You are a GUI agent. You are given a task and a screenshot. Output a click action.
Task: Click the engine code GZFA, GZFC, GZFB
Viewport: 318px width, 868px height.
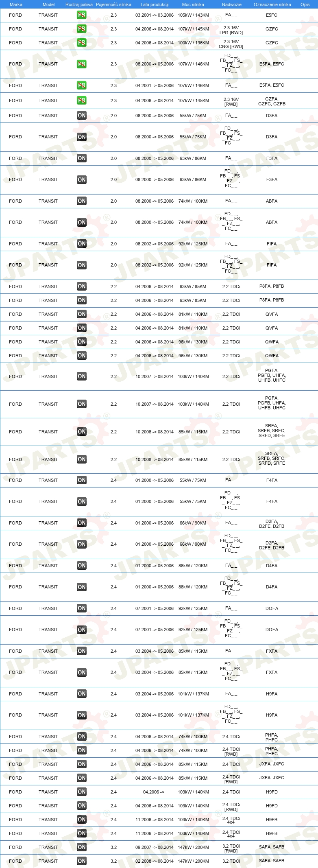click(x=272, y=101)
